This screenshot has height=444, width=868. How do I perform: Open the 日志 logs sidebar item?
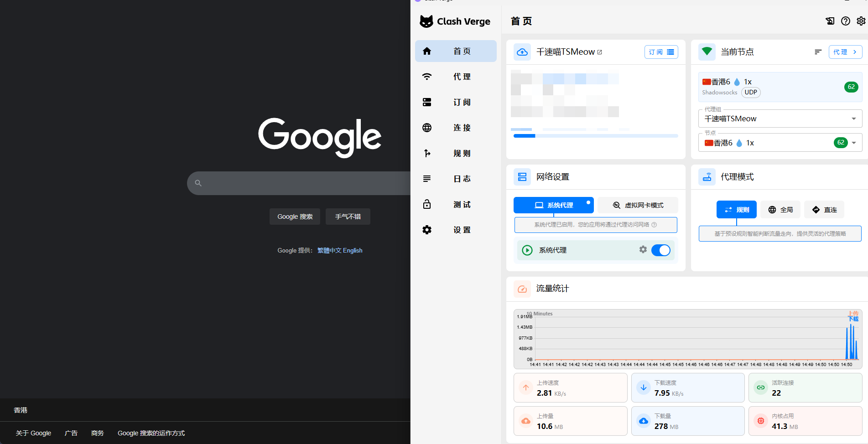point(456,179)
